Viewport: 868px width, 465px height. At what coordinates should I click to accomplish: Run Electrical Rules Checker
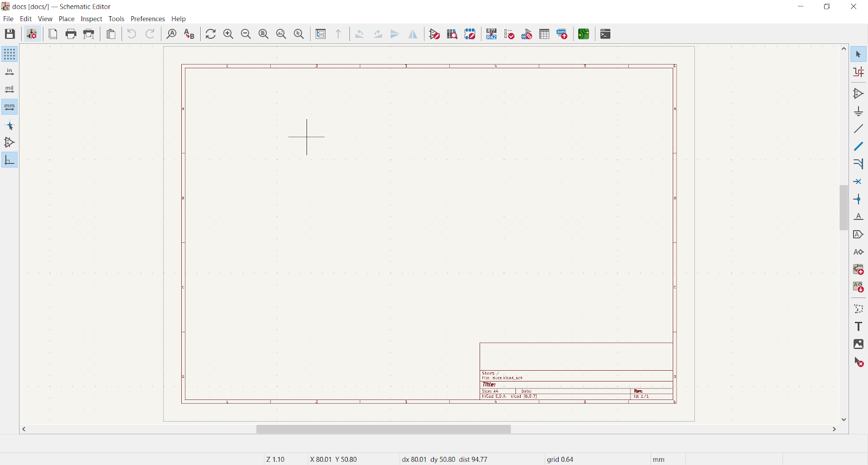coord(509,34)
